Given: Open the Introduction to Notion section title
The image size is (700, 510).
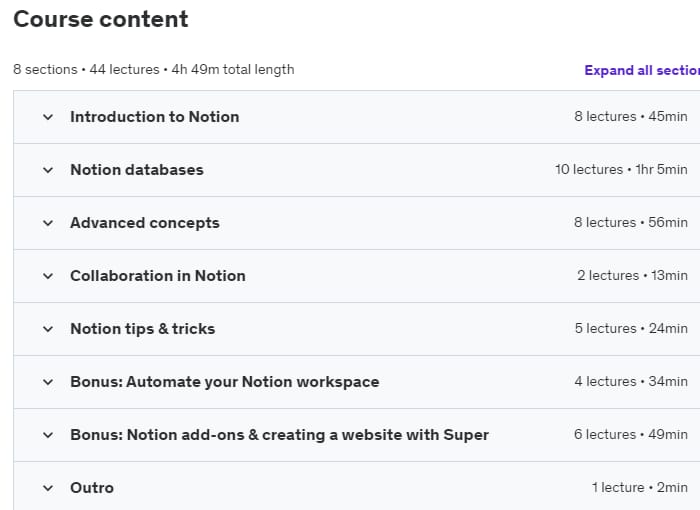Looking at the screenshot, I should tap(154, 117).
